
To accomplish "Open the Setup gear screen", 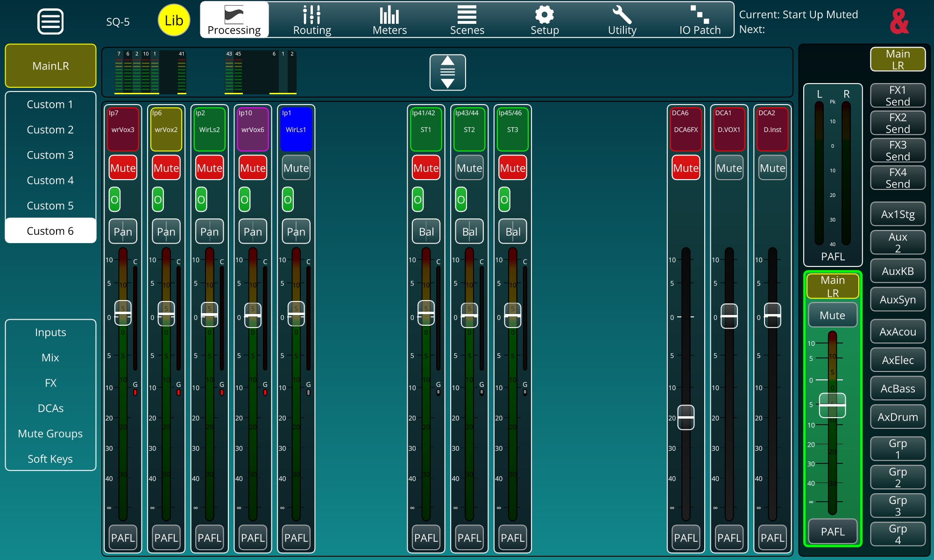I will point(545,21).
